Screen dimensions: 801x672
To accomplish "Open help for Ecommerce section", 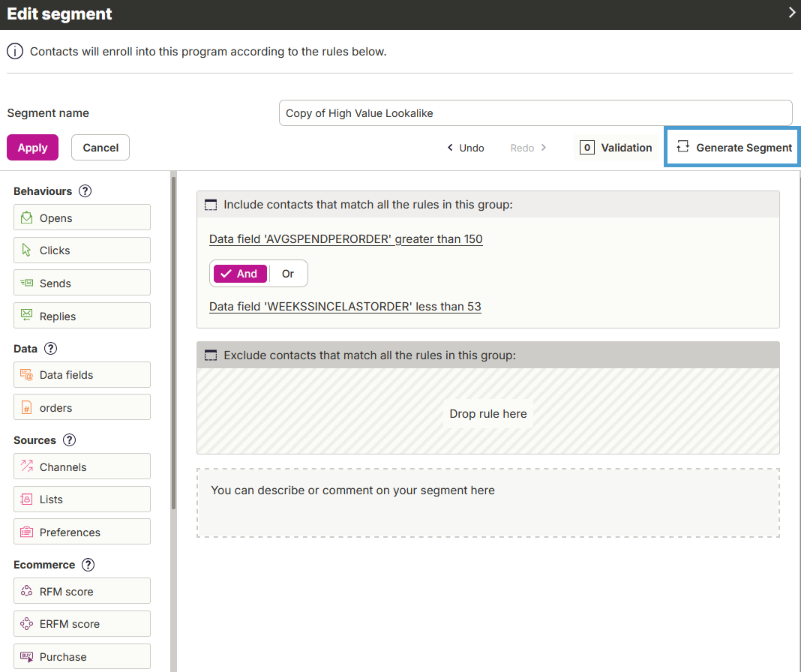I will click(x=88, y=565).
